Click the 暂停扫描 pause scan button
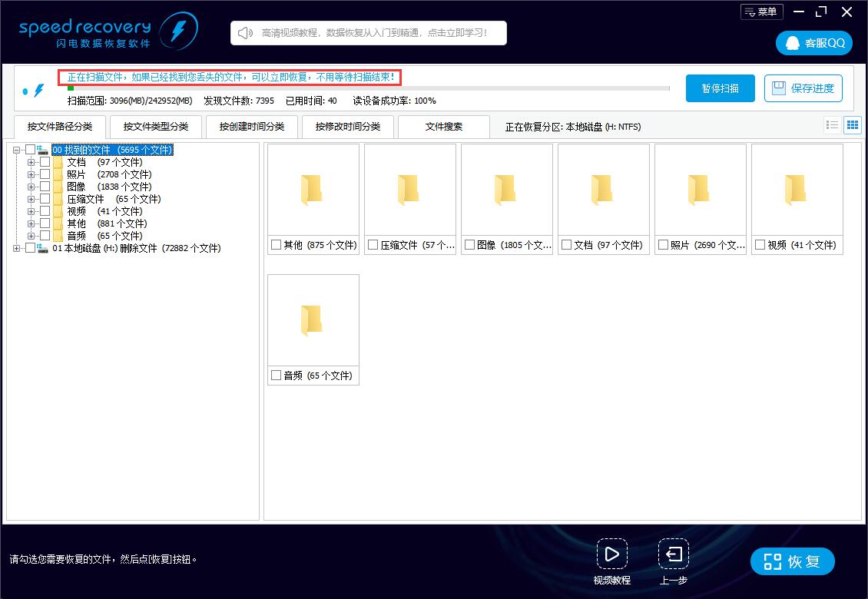The image size is (868, 599). tap(720, 88)
